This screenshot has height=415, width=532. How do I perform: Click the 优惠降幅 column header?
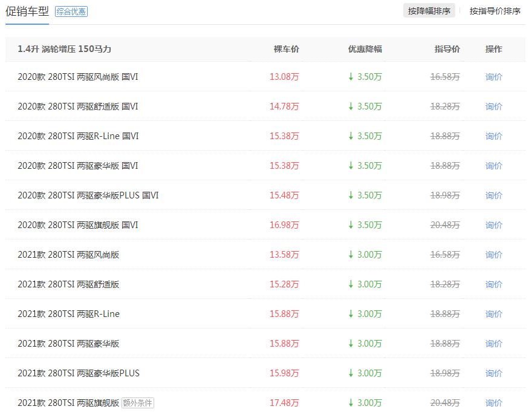pos(365,49)
